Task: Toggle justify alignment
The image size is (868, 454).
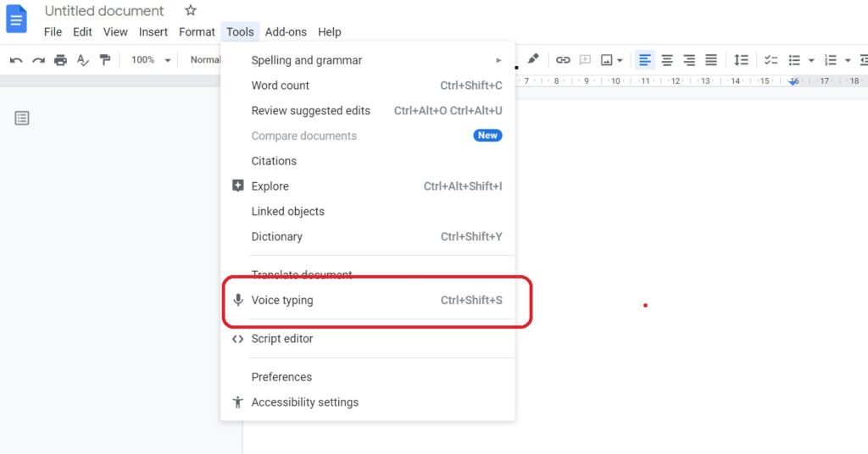Action: [x=711, y=60]
